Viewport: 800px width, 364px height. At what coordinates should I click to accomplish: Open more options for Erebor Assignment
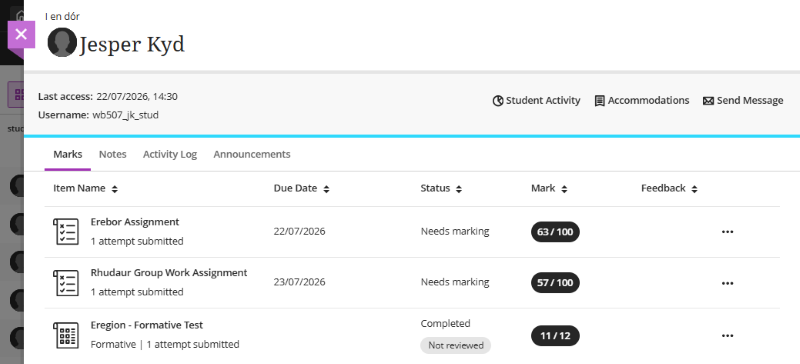728,232
